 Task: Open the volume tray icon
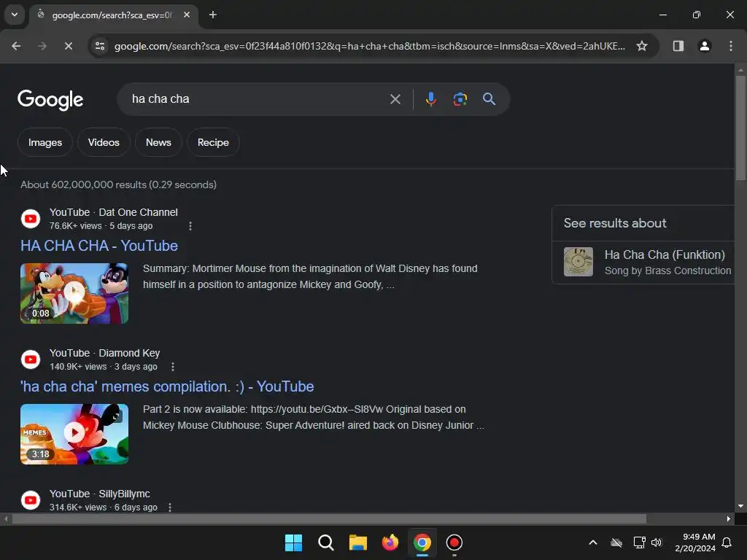(657, 542)
